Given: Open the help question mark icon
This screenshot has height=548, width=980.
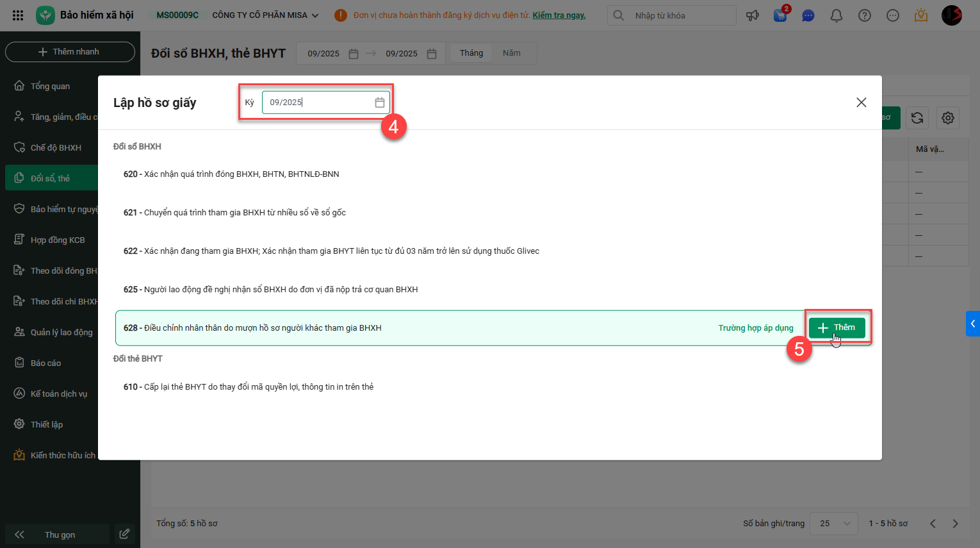Looking at the screenshot, I should coord(865,15).
